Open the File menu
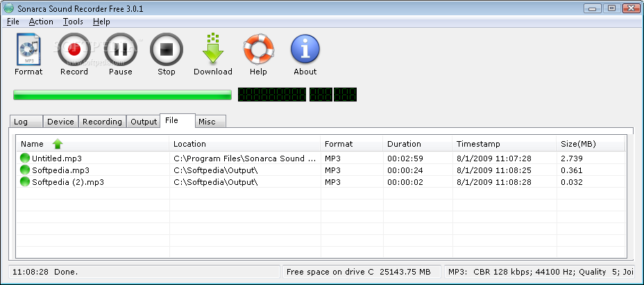The width and height of the screenshot is (644, 285). pyautogui.click(x=13, y=22)
